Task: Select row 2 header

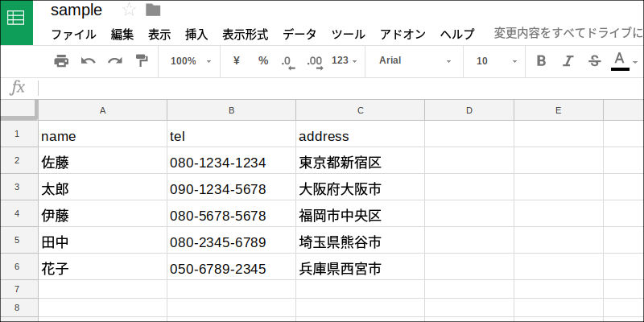Action: (x=19, y=160)
